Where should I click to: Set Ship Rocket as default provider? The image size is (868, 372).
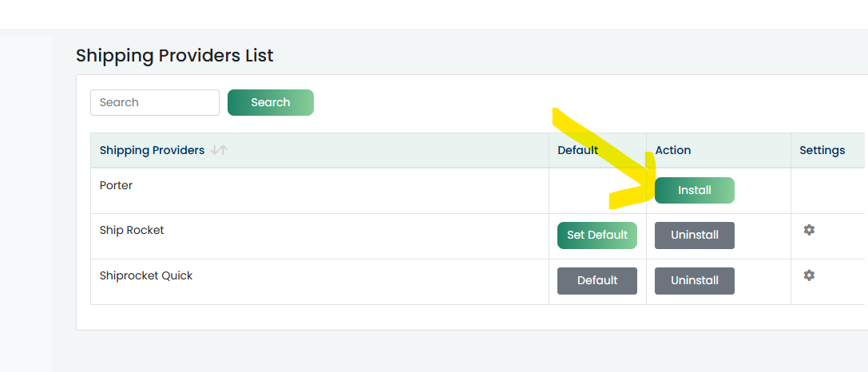[x=597, y=235]
